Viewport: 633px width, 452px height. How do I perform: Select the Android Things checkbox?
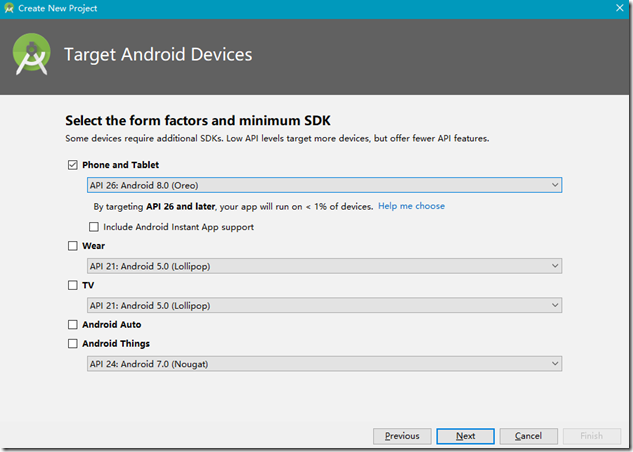[73, 343]
